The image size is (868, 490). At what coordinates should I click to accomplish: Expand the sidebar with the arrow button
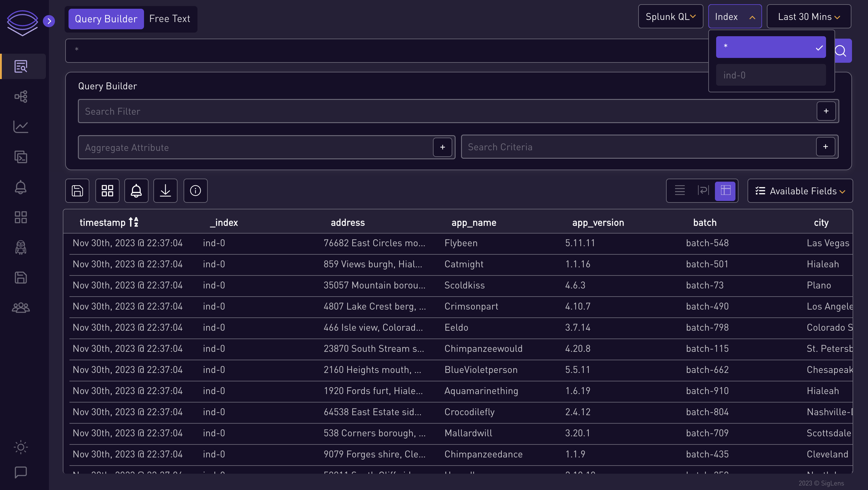49,21
